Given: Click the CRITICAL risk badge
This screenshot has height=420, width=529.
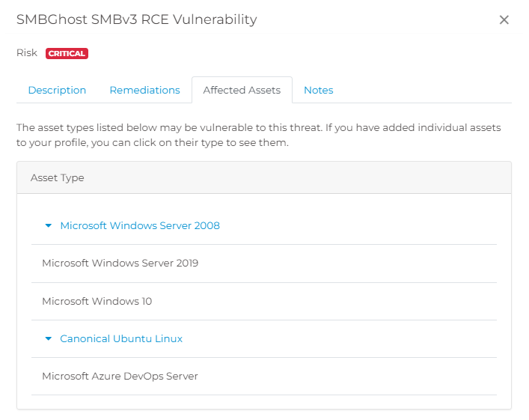Looking at the screenshot, I should (x=67, y=53).
